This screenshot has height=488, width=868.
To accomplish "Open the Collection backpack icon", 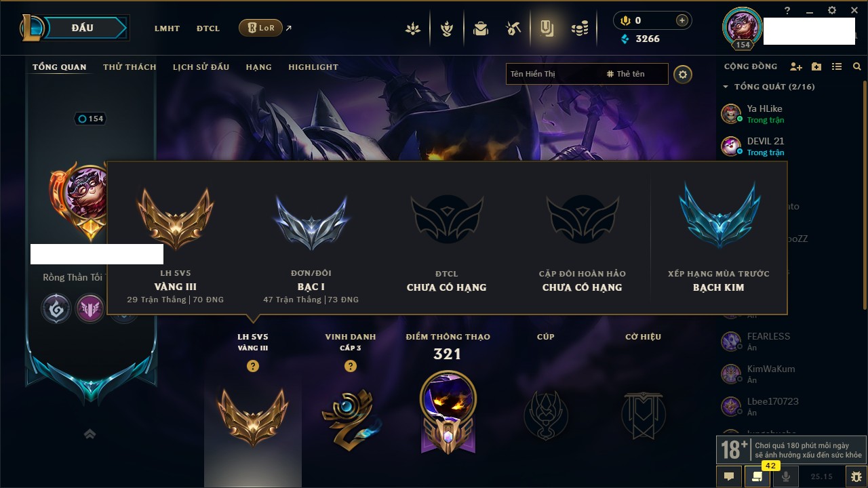I will [481, 28].
